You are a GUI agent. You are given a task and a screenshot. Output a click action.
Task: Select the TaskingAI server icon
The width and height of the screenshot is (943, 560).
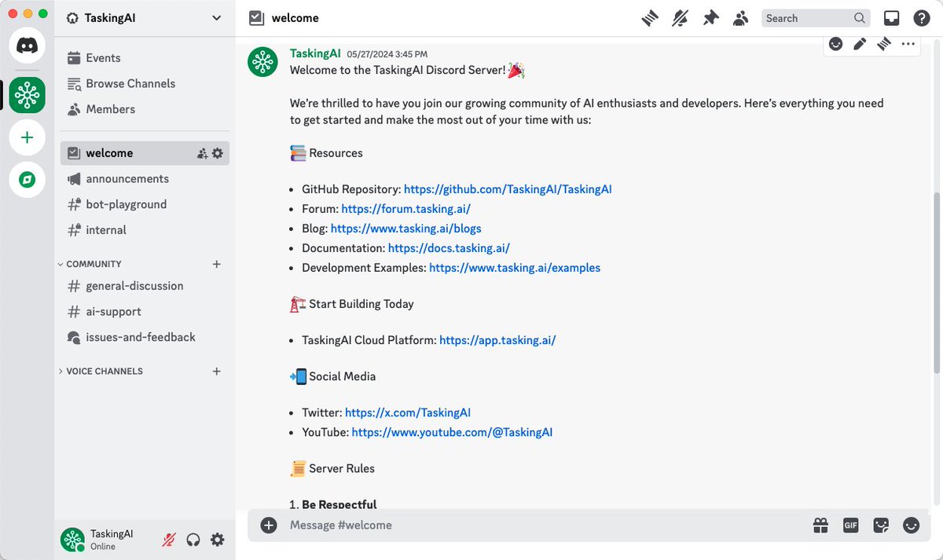(27, 95)
